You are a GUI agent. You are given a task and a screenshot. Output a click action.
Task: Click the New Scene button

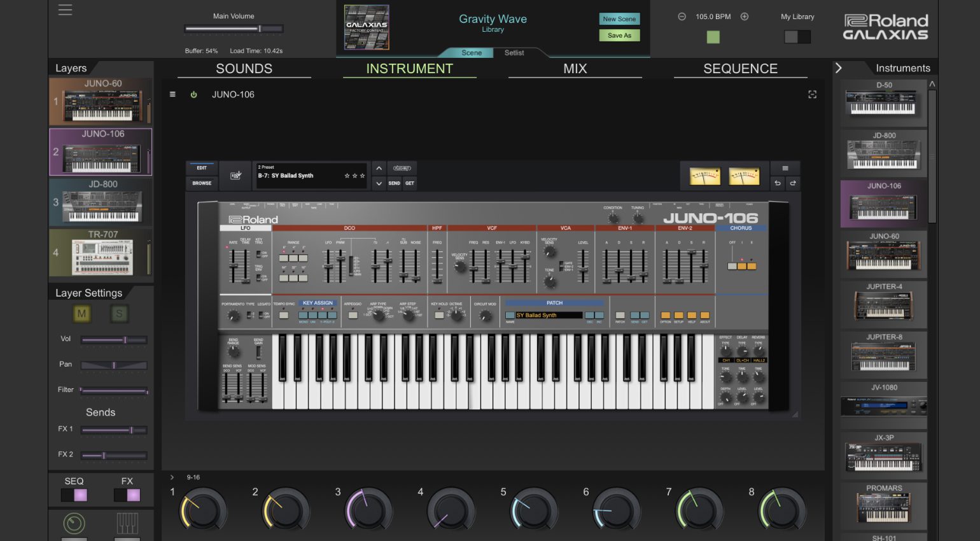(x=619, y=19)
